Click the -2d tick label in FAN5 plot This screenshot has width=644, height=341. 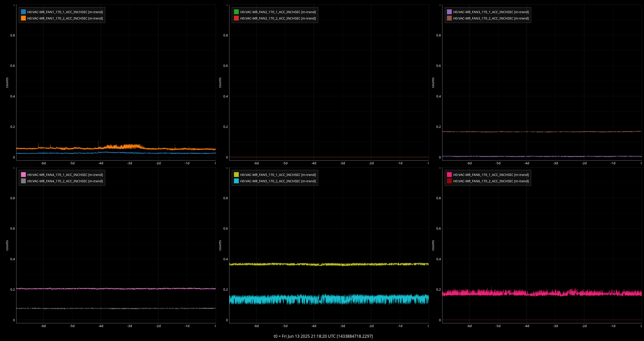(x=371, y=326)
